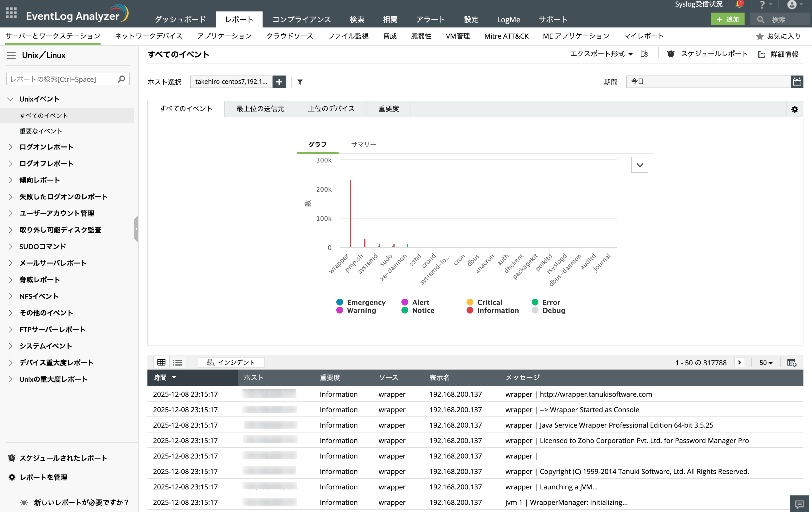
Task: Toggle the Information legend series
Action: [x=497, y=311]
